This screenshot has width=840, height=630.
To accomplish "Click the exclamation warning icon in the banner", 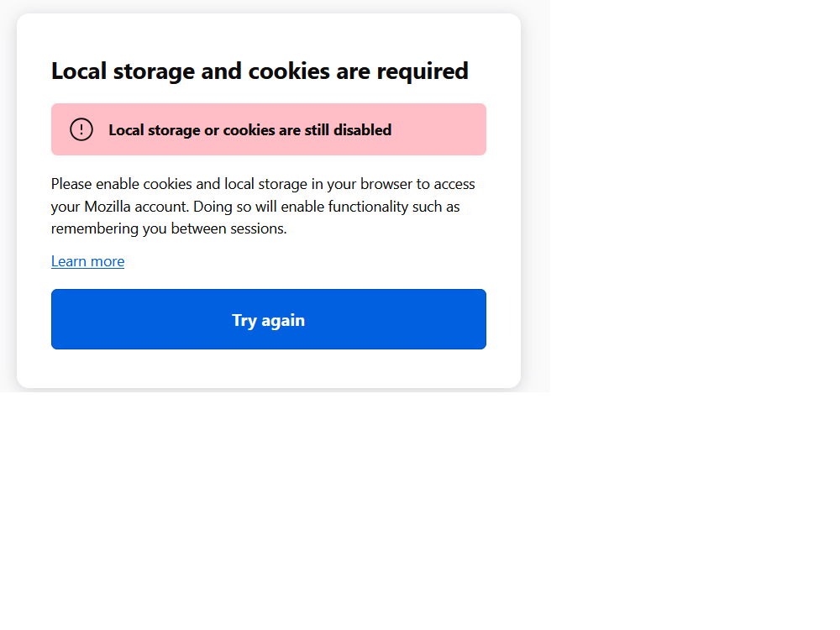I will (81, 129).
